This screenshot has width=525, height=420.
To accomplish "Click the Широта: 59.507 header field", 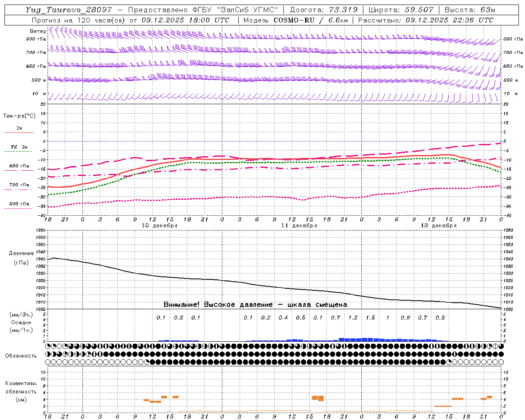I will [401, 10].
